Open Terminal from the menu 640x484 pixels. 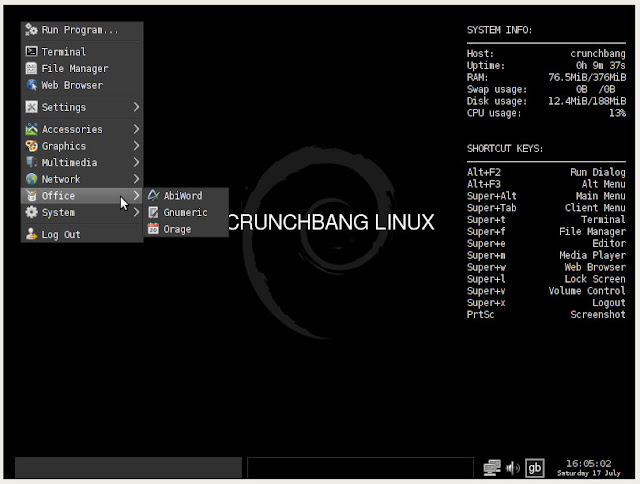coord(82,51)
